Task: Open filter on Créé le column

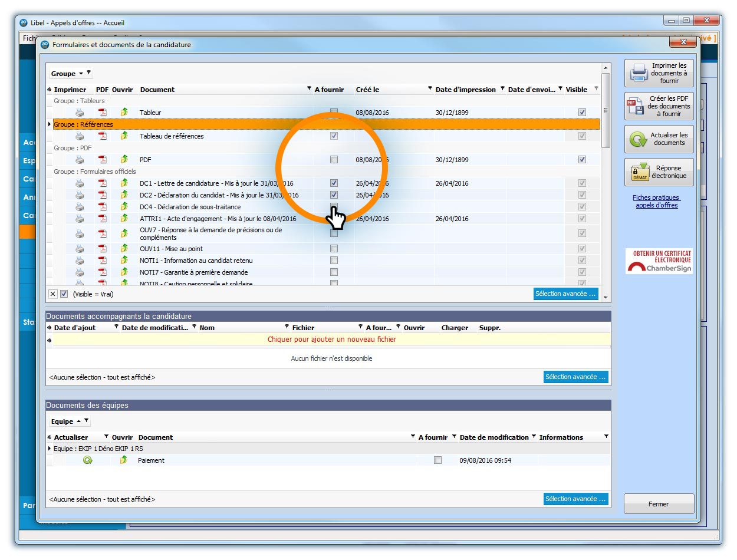Action: 430,89
